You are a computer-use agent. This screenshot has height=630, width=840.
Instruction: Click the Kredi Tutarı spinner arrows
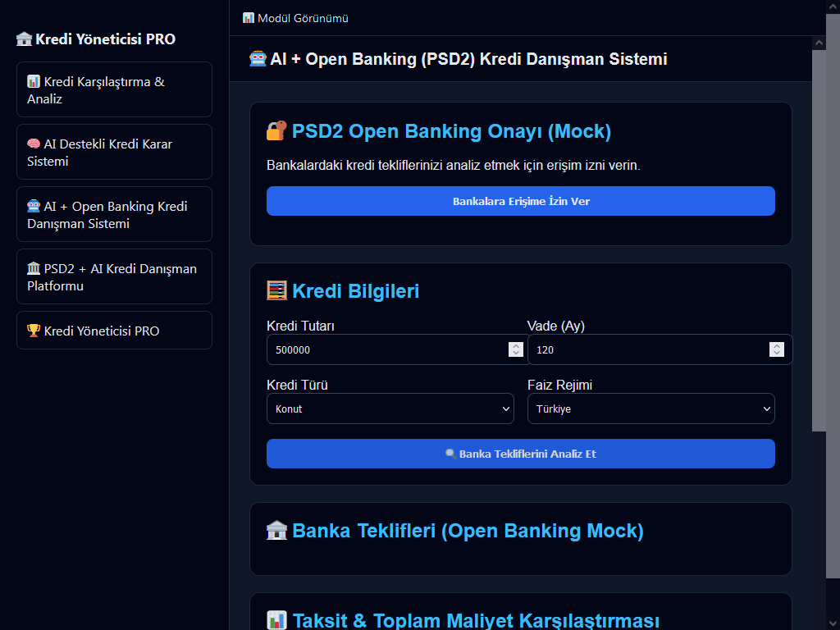click(516, 349)
